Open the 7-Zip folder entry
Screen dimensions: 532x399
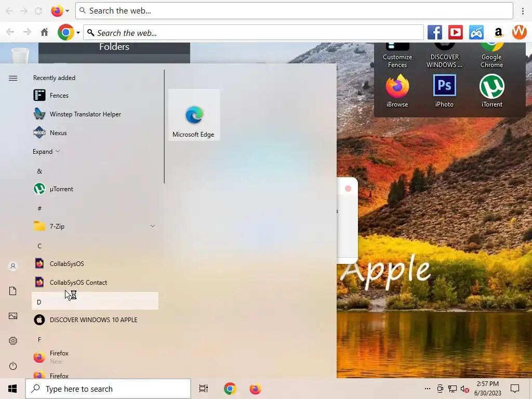pyautogui.click(x=95, y=227)
